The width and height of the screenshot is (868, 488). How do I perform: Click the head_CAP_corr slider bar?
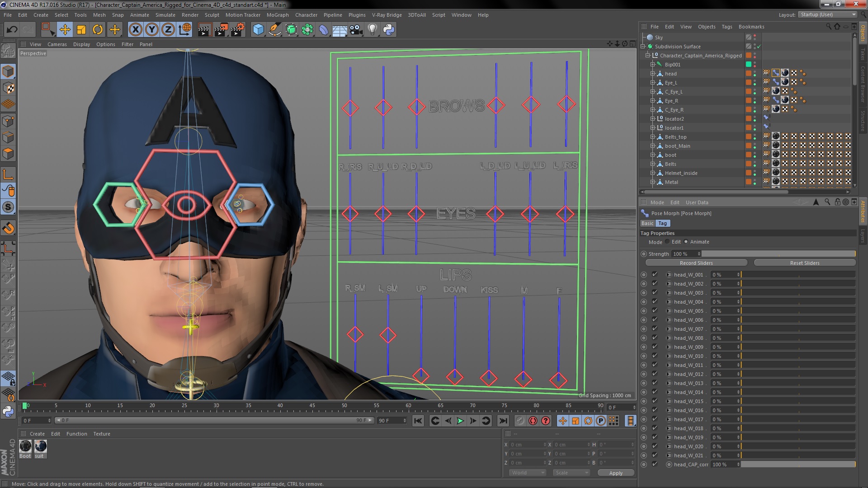click(x=798, y=465)
